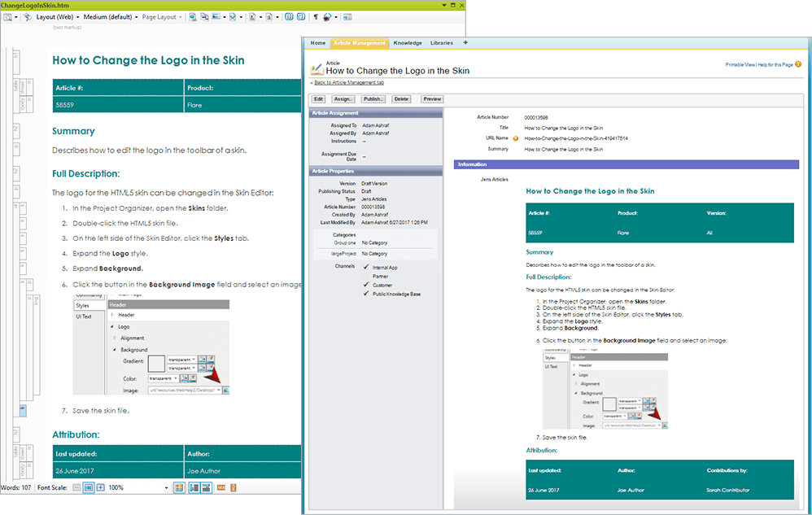
Task: Toggle the first boxed toolbar icon left of the ¶ icon
Action: click(x=289, y=16)
